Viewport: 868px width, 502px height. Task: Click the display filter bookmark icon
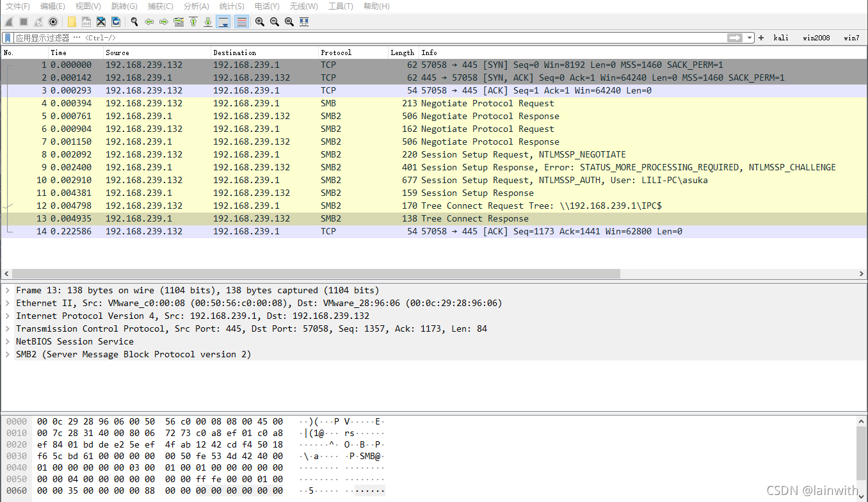pos(8,38)
